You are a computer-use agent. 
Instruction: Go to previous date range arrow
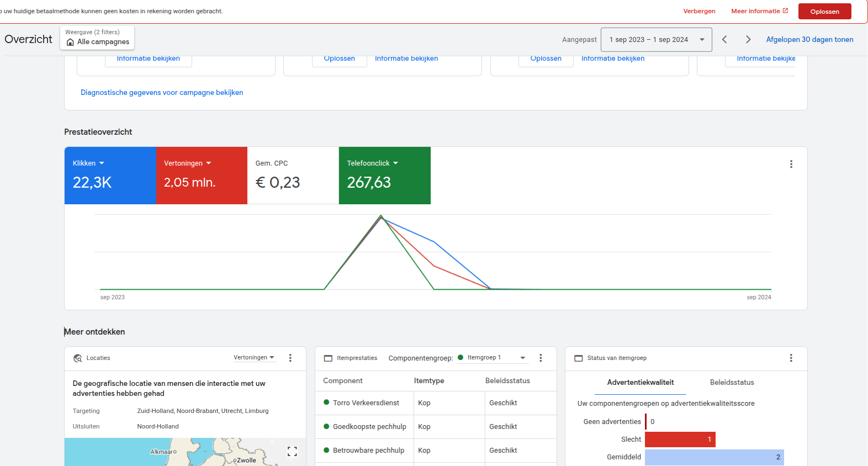[724, 39]
